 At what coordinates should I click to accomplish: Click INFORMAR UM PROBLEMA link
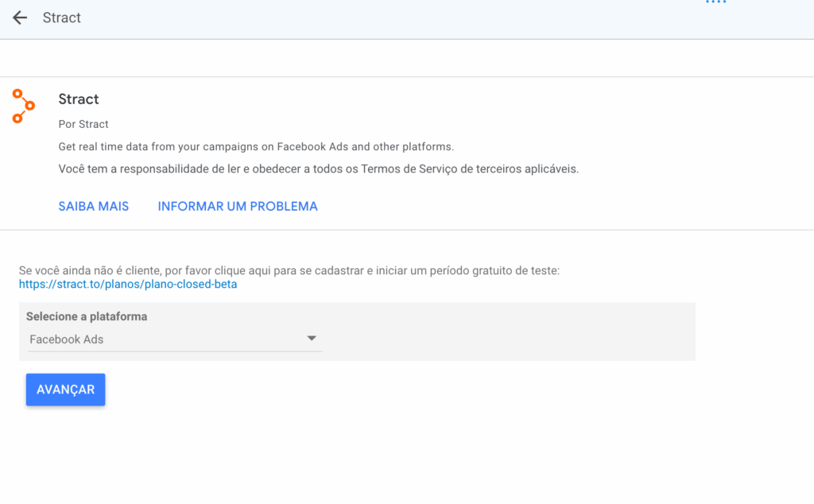pos(238,206)
